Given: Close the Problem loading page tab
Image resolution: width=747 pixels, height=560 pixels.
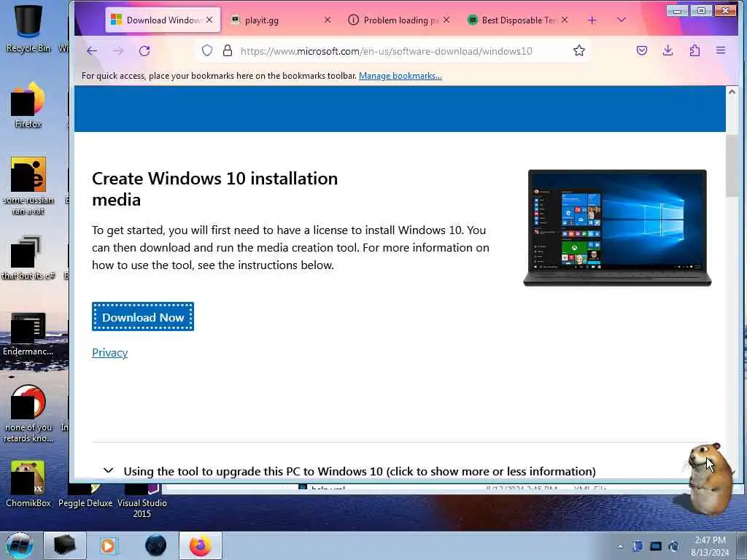Looking at the screenshot, I should coord(446,20).
